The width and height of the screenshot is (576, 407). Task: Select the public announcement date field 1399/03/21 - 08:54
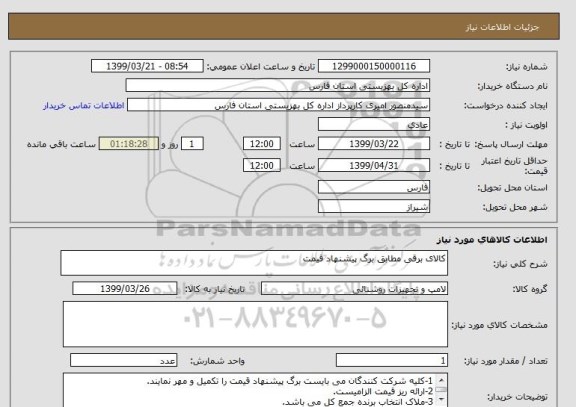point(147,66)
